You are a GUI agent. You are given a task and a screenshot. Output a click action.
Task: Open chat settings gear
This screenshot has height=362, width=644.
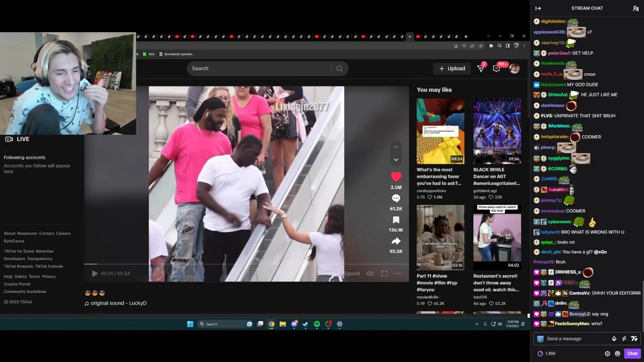coord(607,353)
